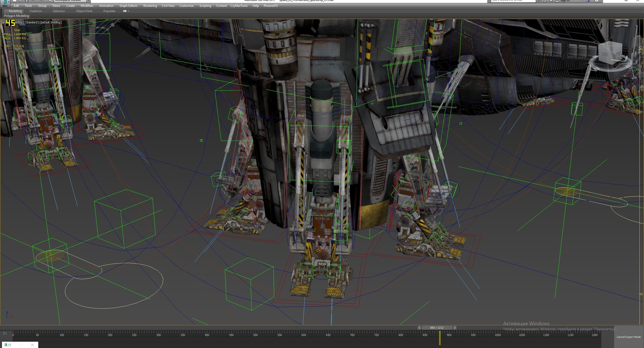Click the LEFT face of the ViewCube
Screen dimensions: 644x348
coord(606,53)
